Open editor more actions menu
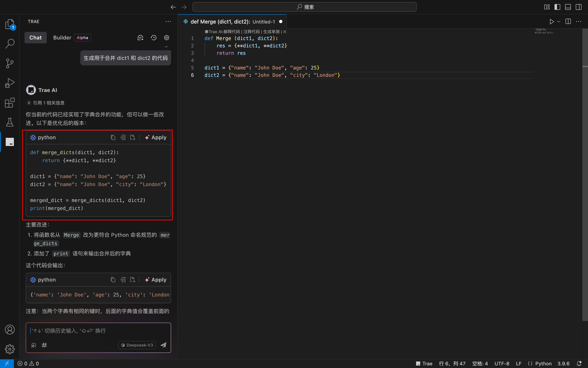Image resolution: width=588 pixels, height=368 pixels. [x=579, y=22]
